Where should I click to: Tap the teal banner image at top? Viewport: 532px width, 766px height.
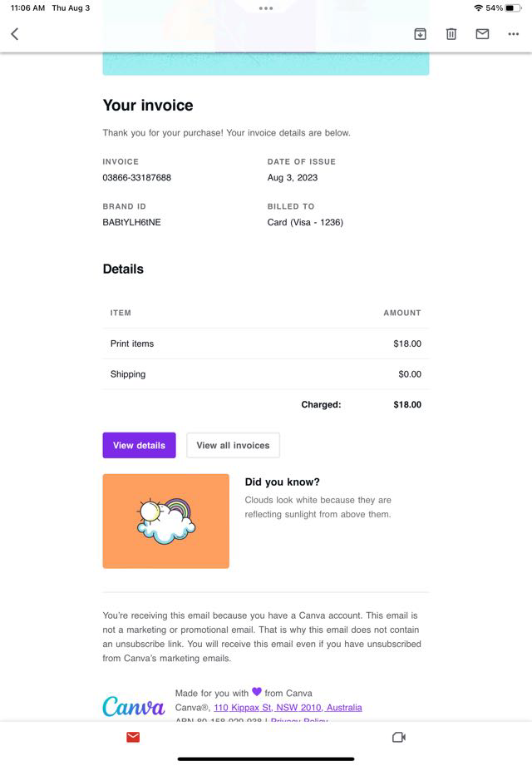point(266,63)
